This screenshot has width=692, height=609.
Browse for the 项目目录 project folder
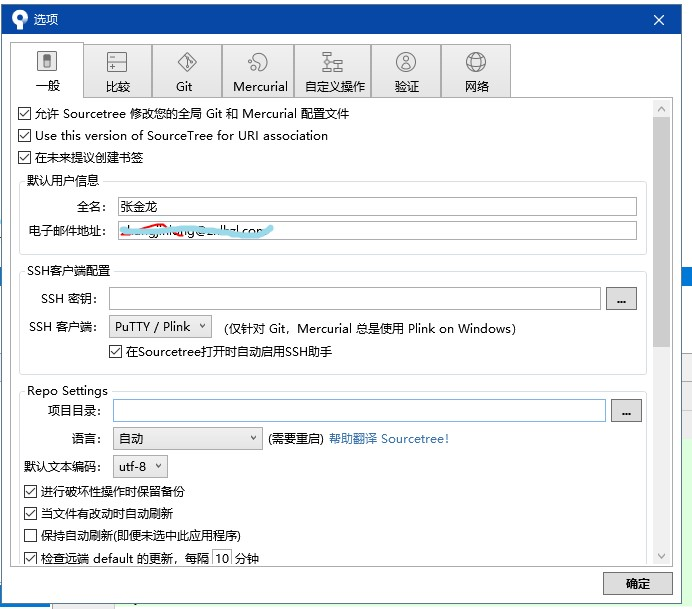click(626, 411)
